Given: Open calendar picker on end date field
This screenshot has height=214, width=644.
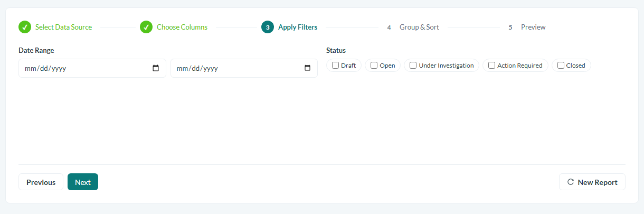Looking at the screenshot, I should tap(308, 68).
